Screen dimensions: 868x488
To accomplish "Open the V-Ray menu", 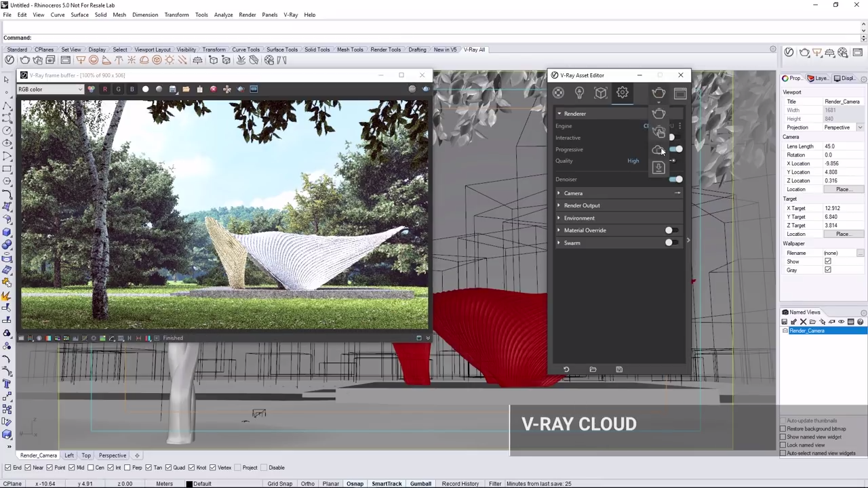I will (x=290, y=15).
